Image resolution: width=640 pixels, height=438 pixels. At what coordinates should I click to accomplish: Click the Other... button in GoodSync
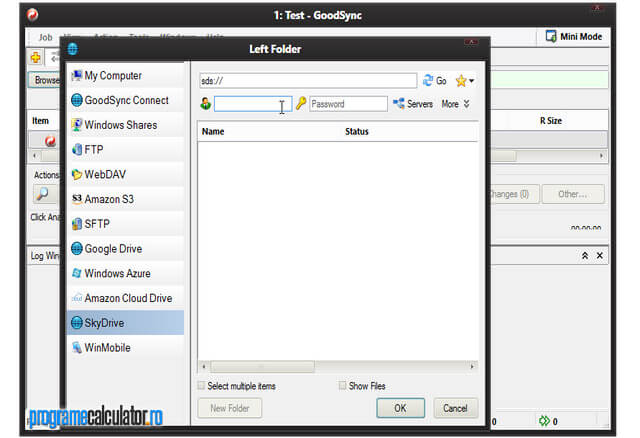click(x=573, y=194)
